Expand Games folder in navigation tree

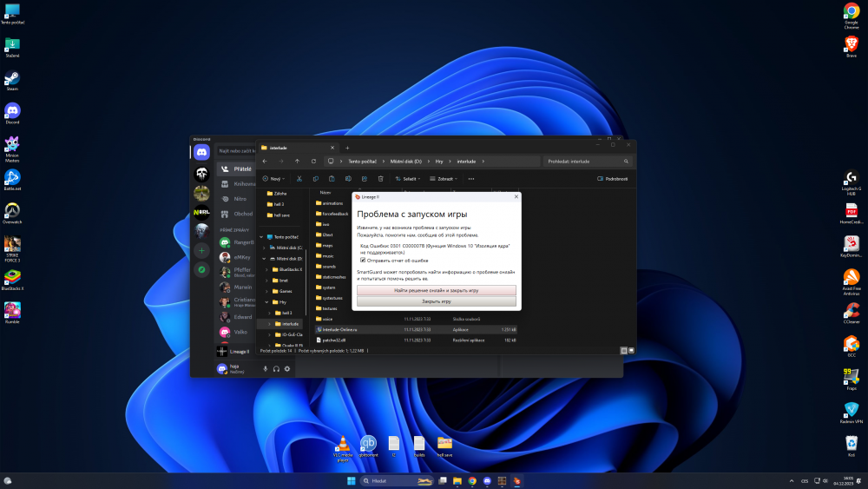pyautogui.click(x=266, y=291)
